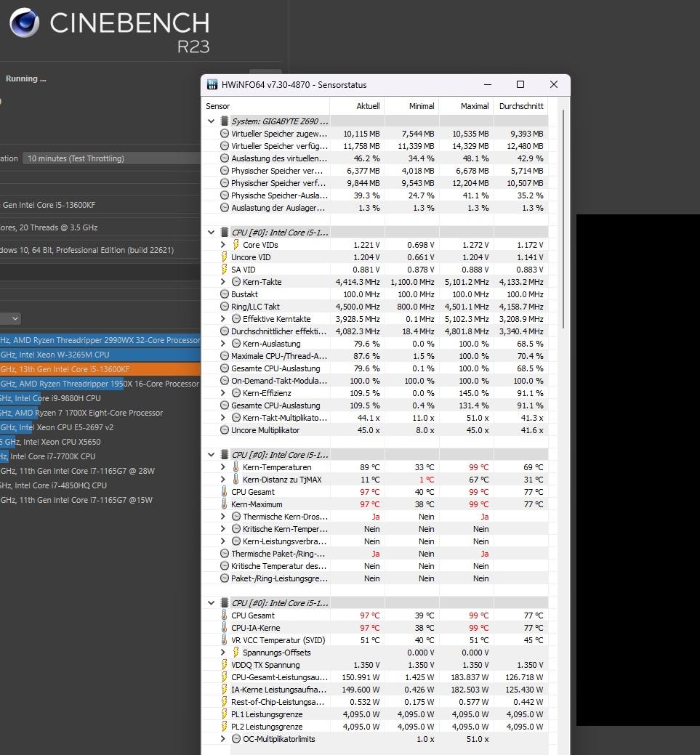Viewport: 700px width, 755px height.
Task: Click the Sensor column header
Action: click(266, 106)
